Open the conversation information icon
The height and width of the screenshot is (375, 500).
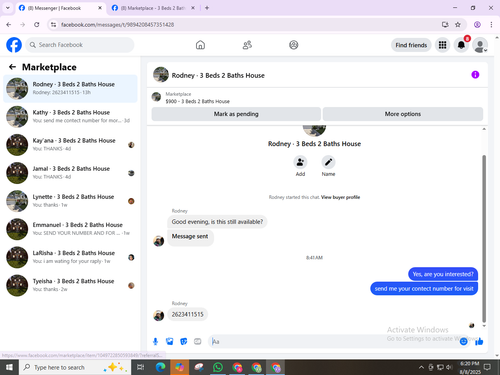(475, 75)
